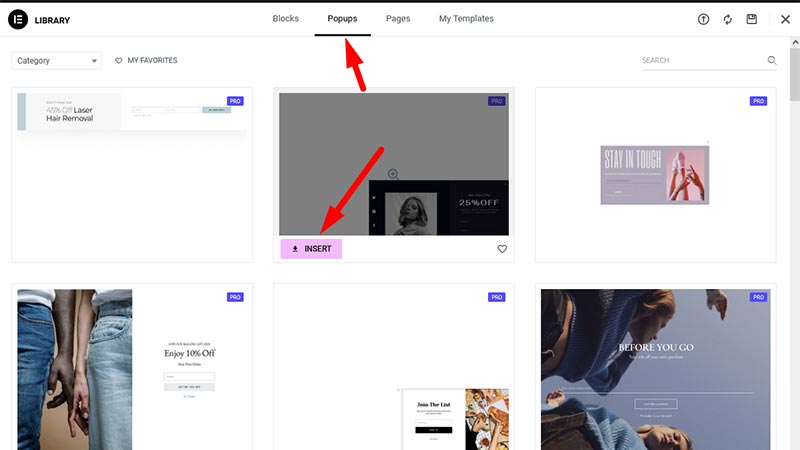Click the heart icon beside My Favorites
Screen dimensions: 800x450
118,60
